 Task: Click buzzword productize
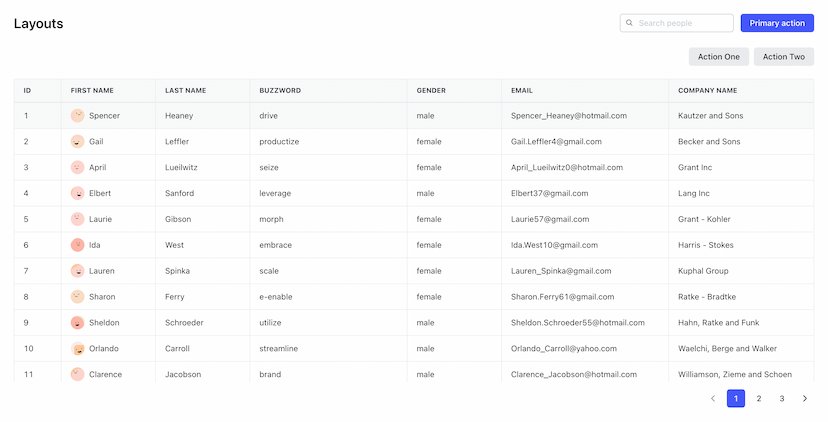[279, 142]
